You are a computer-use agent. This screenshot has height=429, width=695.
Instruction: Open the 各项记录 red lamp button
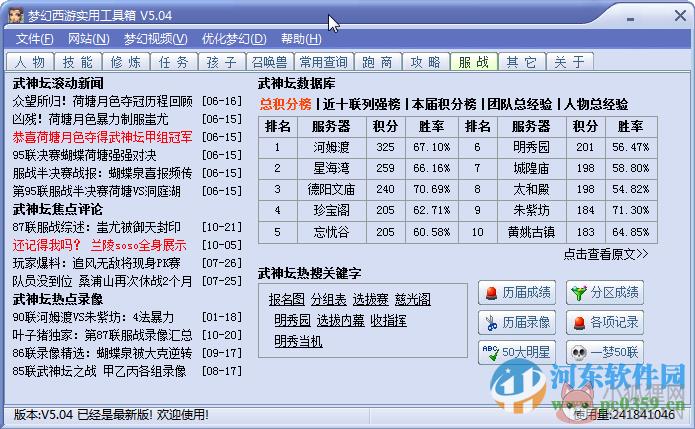pyautogui.click(x=605, y=323)
